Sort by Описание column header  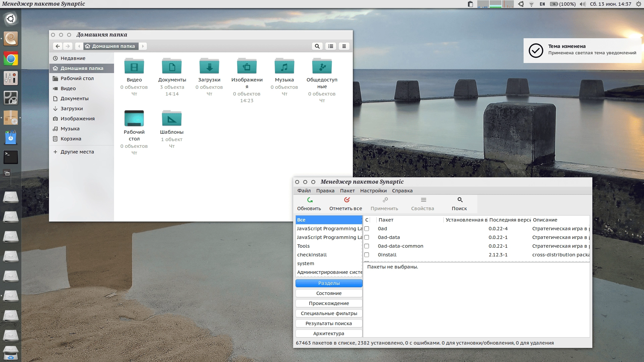click(x=560, y=220)
